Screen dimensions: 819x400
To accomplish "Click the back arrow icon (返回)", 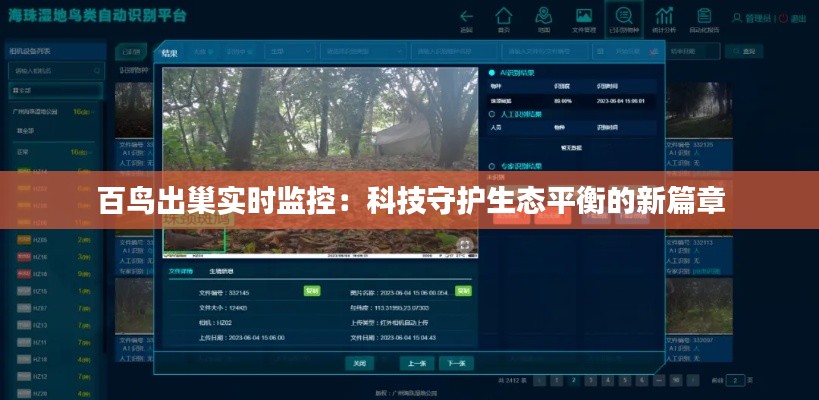I will point(466,17).
